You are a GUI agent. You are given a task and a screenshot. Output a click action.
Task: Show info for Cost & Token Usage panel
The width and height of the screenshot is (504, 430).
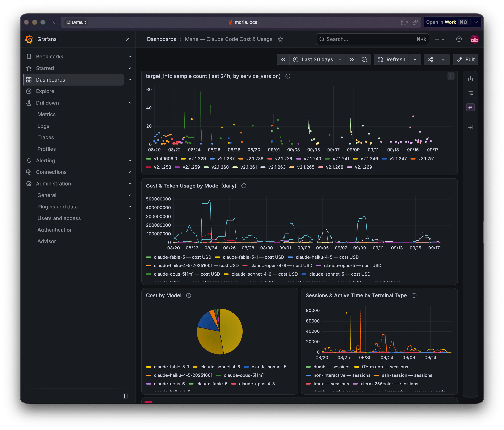(x=244, y=186)
